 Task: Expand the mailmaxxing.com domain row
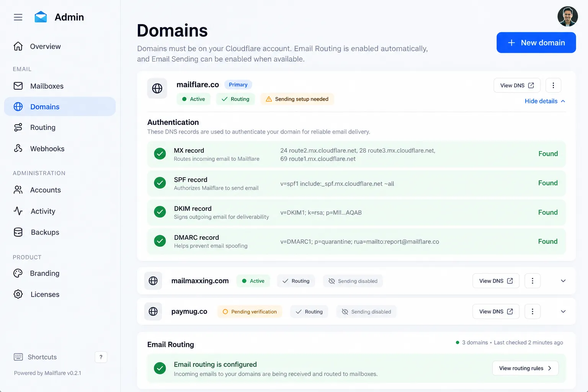pyautogui.click(x=563, y=281)
